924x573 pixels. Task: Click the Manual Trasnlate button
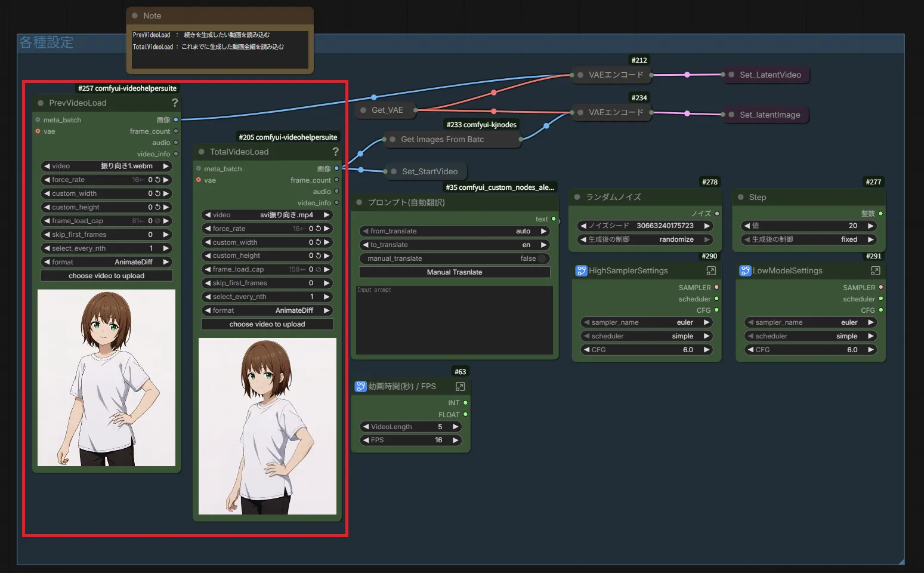tap(454, 272)
